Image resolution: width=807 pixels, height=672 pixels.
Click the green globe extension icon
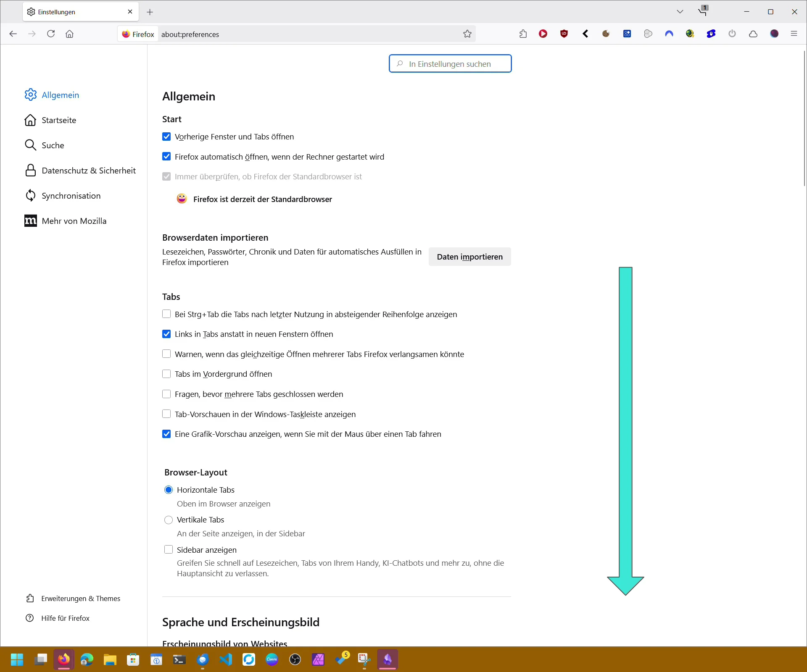point(690,34)
